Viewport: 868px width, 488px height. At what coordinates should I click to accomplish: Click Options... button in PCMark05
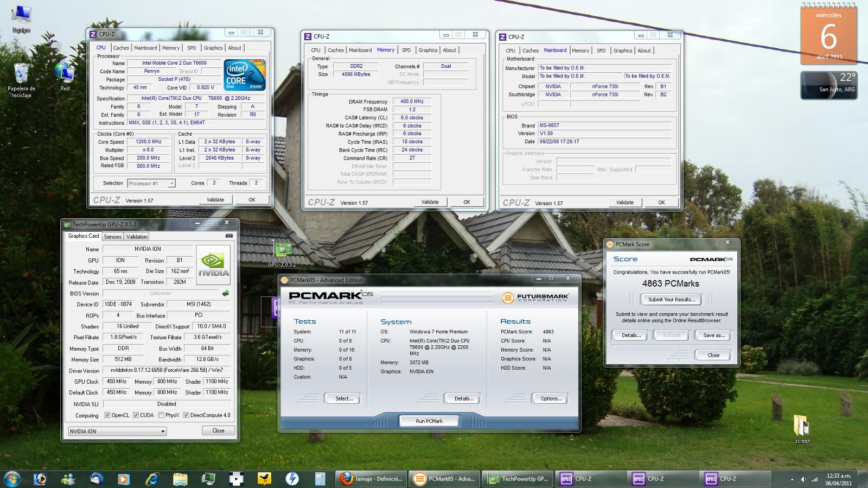click(x=551, y=398)
